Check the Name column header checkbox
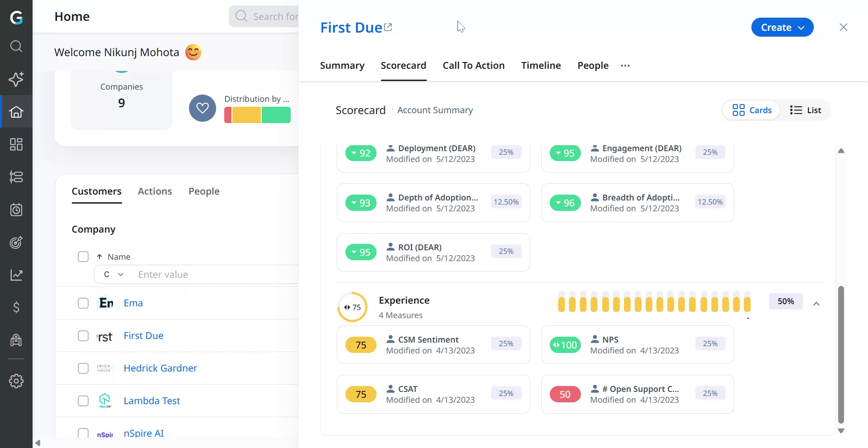 coord(83,257)
